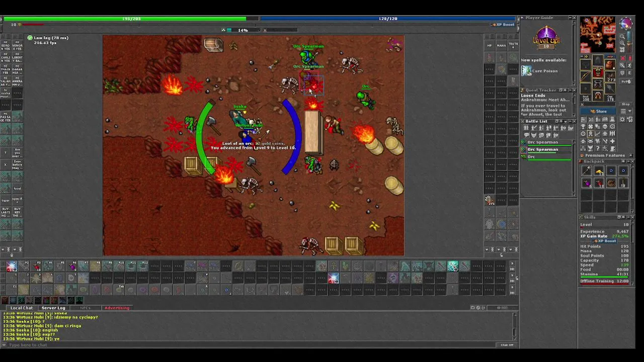Select the armor equipment slot
The image size is (644, 362).
pyautogui.click(x=598, y=71)
